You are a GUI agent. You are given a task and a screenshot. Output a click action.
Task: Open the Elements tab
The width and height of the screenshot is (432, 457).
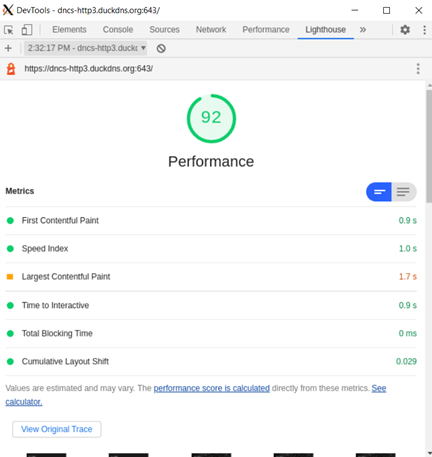69,30
